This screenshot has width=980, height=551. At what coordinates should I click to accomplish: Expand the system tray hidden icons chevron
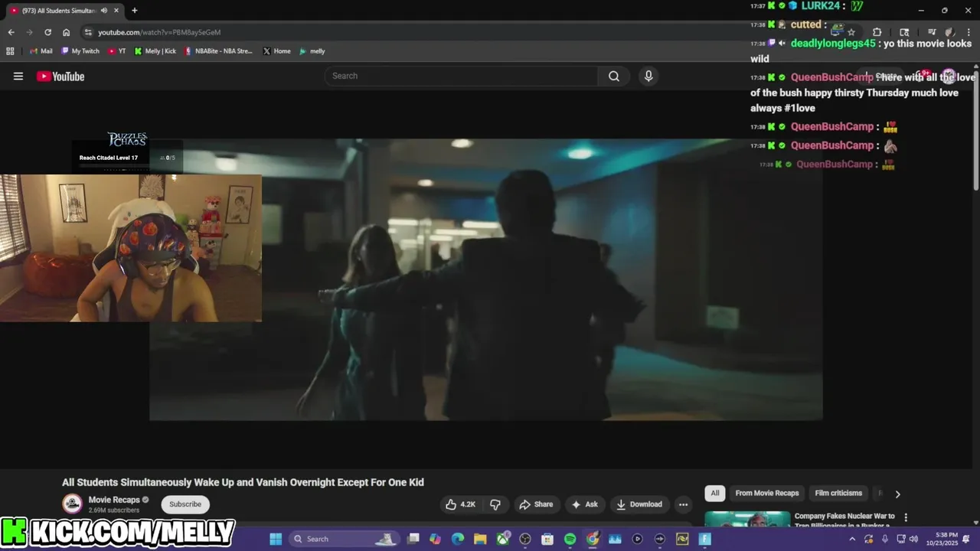click(x=852, y=539)
